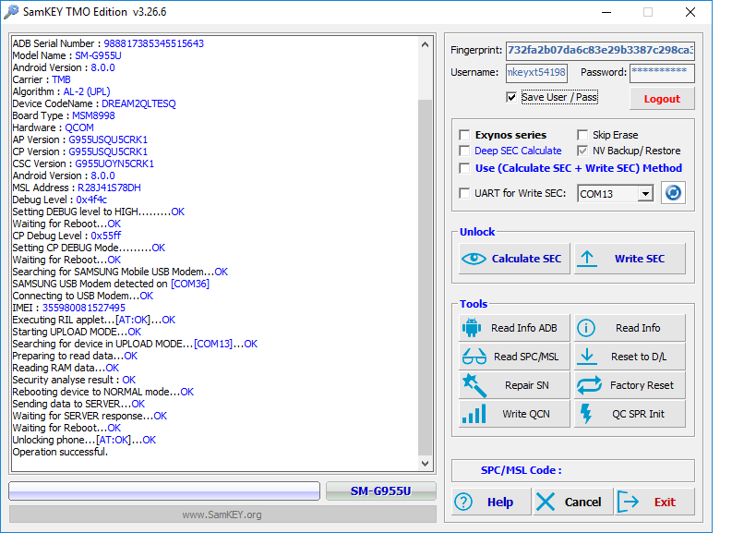Click the SM-G955U model button
This screenshot has width=756, height=533.
tap(381, 491)
